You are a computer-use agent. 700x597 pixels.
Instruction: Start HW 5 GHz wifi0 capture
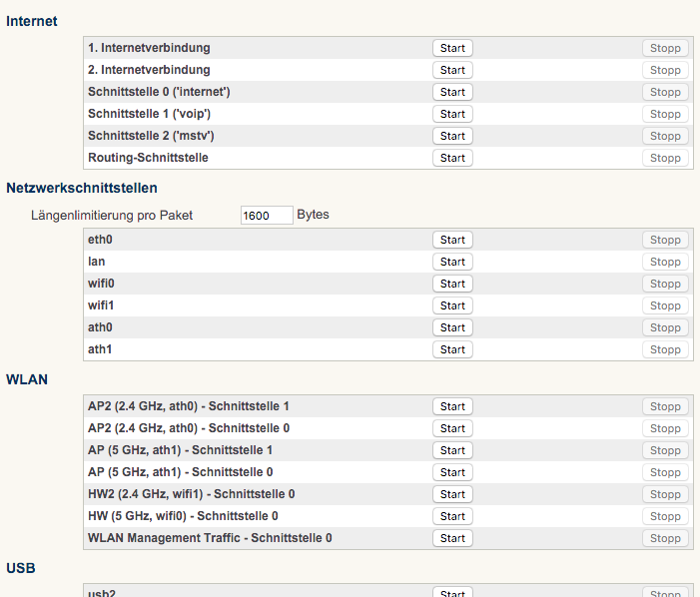tap(452, 516)
